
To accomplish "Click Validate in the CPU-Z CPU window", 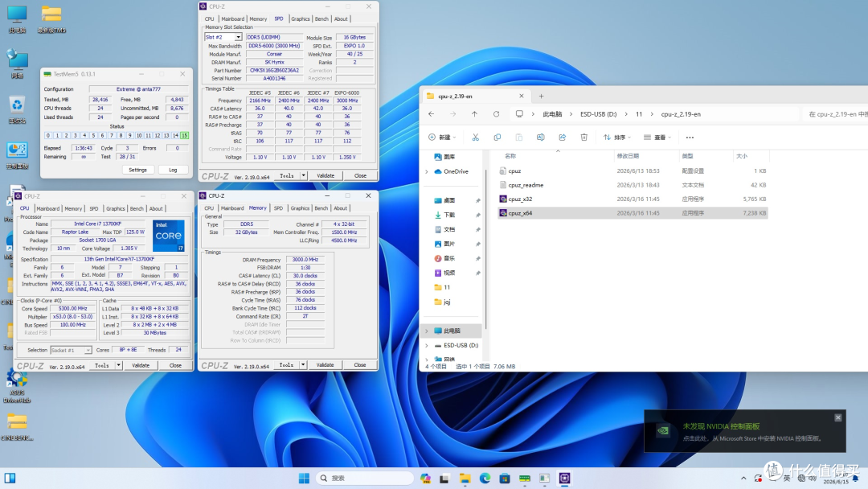I will [x=141, y=365].
